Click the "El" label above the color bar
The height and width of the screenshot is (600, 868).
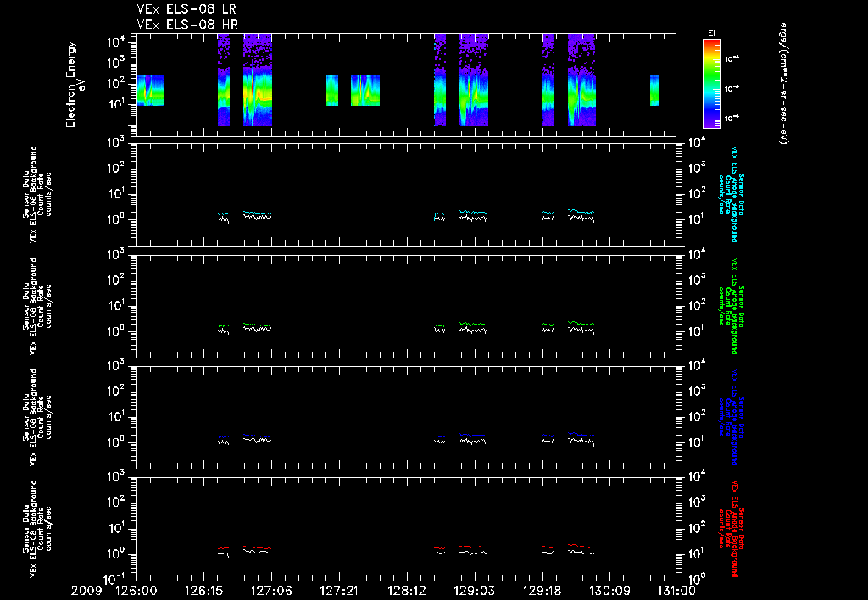pyautogui.click(x=712, y=33)
